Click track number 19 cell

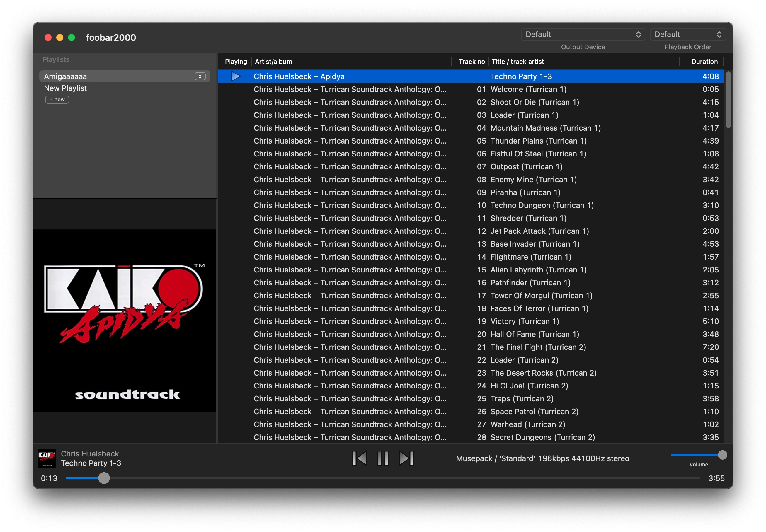pos(481,321)
